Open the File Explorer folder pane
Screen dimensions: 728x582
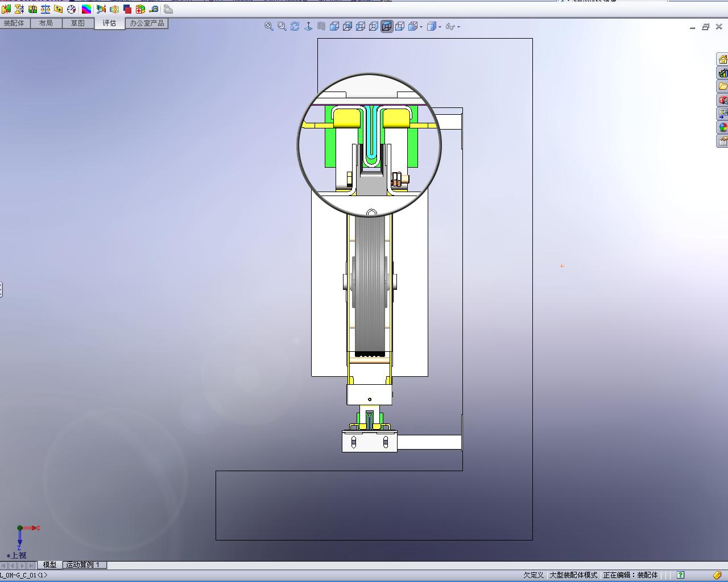[x=722, y=87]
